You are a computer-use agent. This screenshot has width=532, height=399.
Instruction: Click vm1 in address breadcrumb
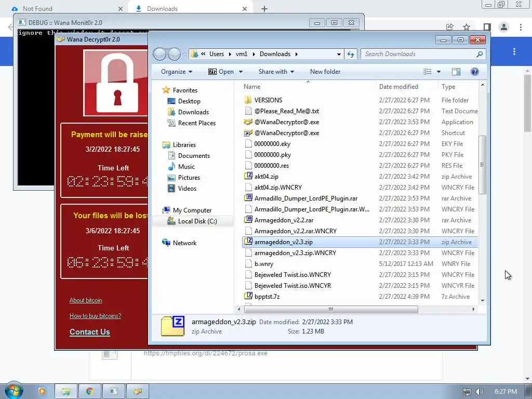point(242,54)
